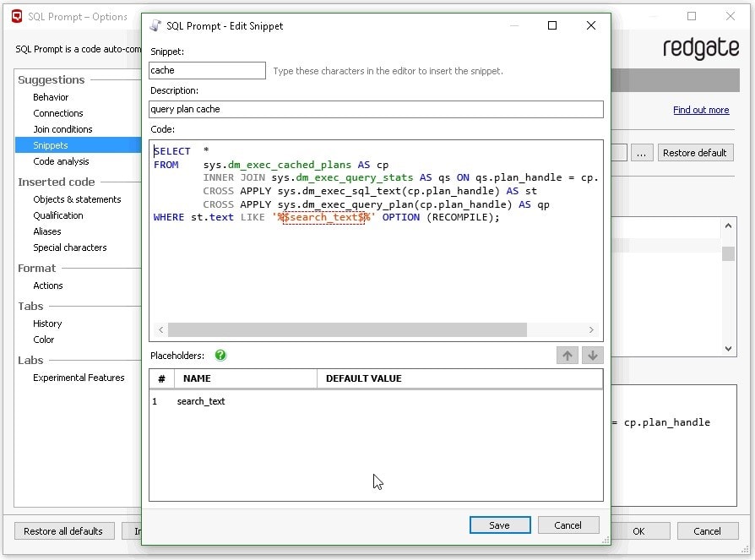Screen dimensions: 755x560
Task: Open the Find out more link
Action: (701, 110)
